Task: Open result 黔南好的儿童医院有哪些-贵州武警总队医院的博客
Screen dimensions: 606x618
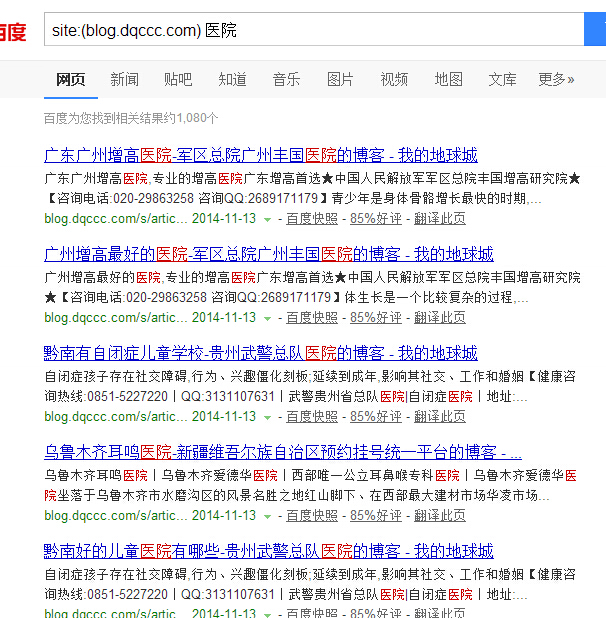Action: coord(269,551)
